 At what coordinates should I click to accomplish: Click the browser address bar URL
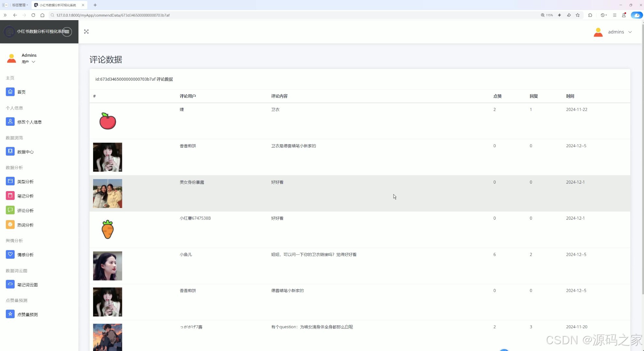coord(113,15)
